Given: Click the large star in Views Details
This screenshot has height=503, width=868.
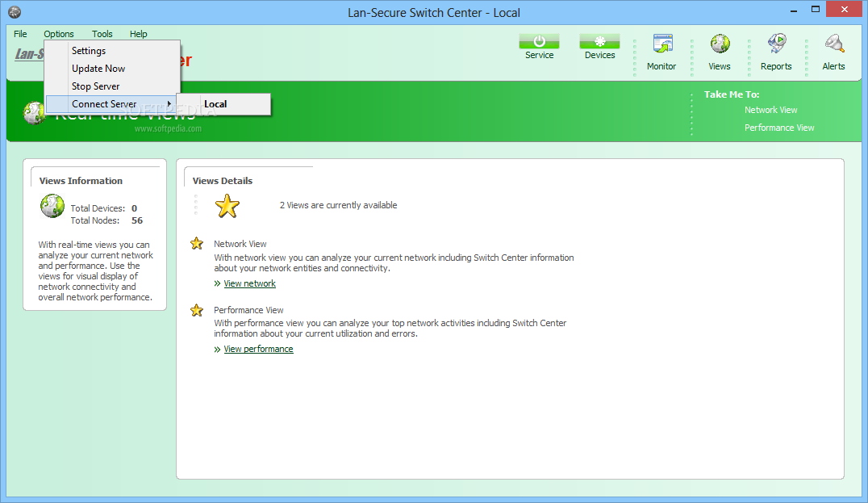Looking at the screenshot, I should 227,206.
